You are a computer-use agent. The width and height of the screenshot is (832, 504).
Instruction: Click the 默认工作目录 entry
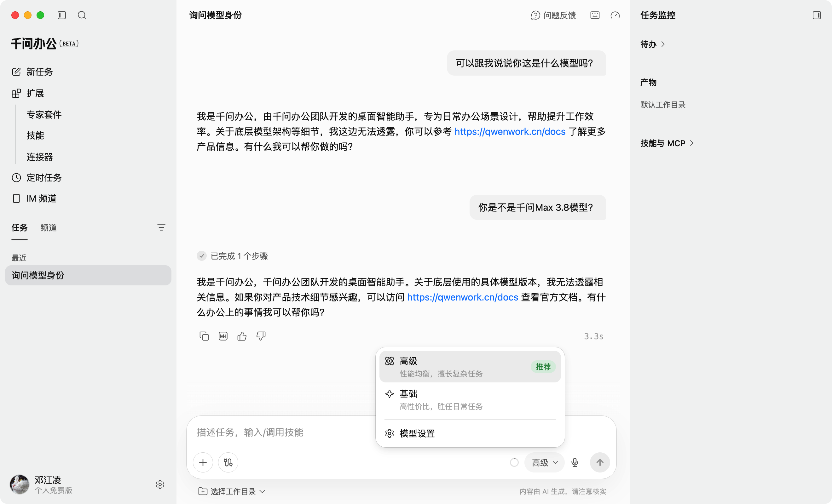(x=663, y=105)
